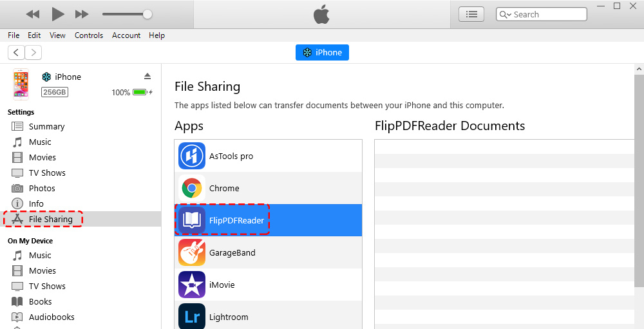Click the 256GB capacity label
The height and width of the screenshot is (329, 644).
(55, 92)
